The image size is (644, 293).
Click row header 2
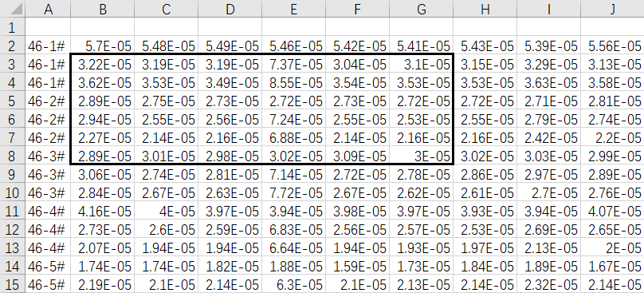(12, 46)
